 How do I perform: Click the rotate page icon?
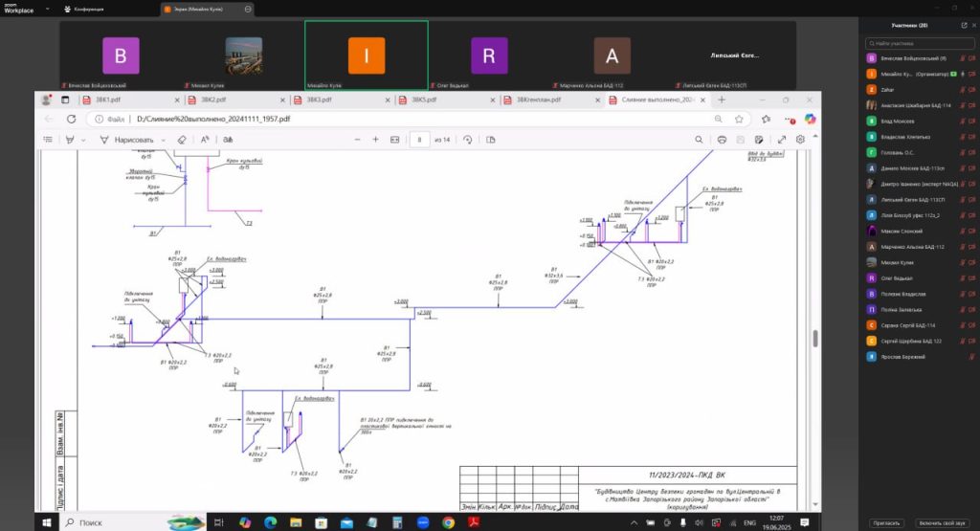pos(467,140)
